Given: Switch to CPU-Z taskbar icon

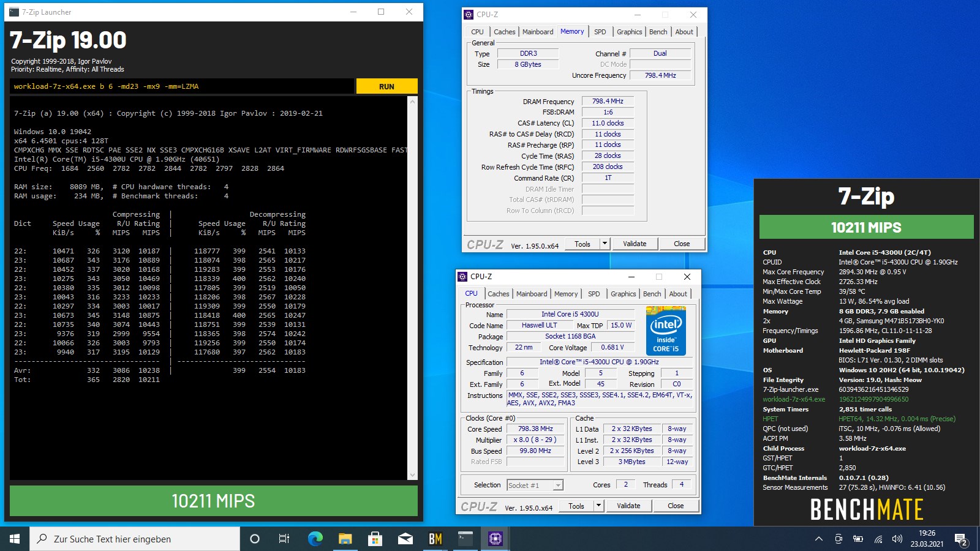Looking at the screenshot, I should [496, 539].
